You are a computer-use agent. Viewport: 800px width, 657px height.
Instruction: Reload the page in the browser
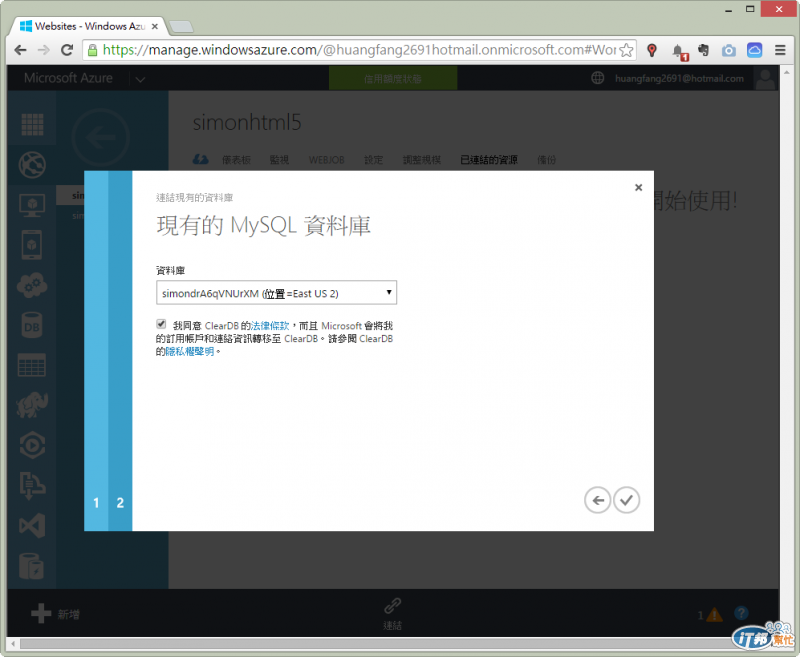tap(67, 50)
